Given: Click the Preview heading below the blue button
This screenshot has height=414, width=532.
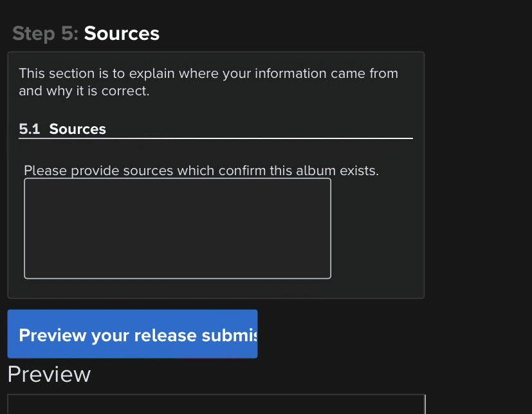Looking at the screenshot, I should [49, 374].
